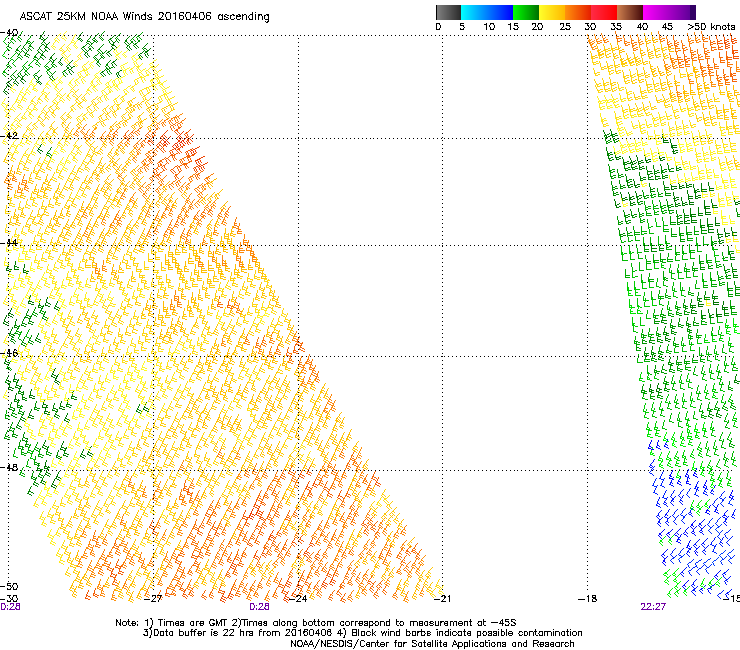Click the '15' legend scale number

coord(513,27)
